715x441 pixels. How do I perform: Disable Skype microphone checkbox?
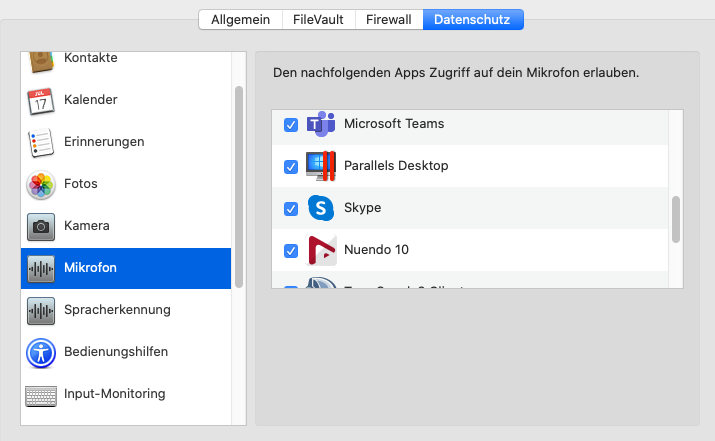(291, 208)
